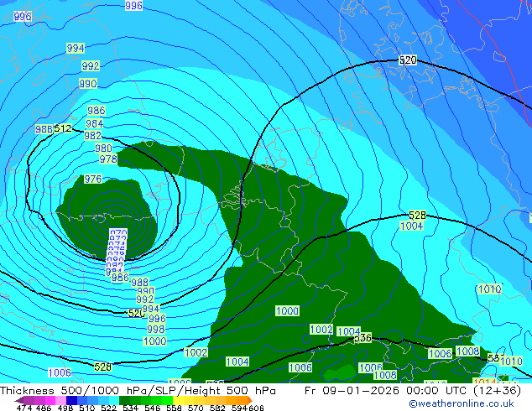Screen dimensions: 532x411
Task: Click the '1010' label at right edge, mid-height
Action: (x=489, y=289)
